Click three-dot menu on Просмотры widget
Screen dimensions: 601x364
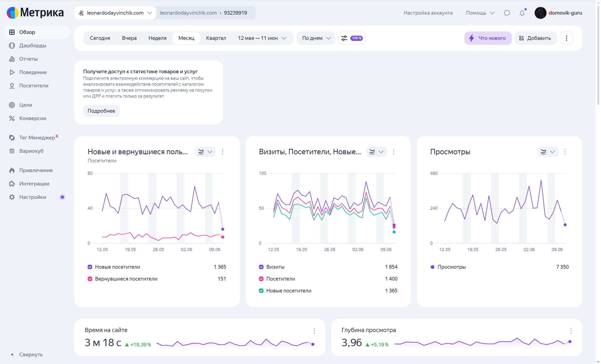[565, 152]
